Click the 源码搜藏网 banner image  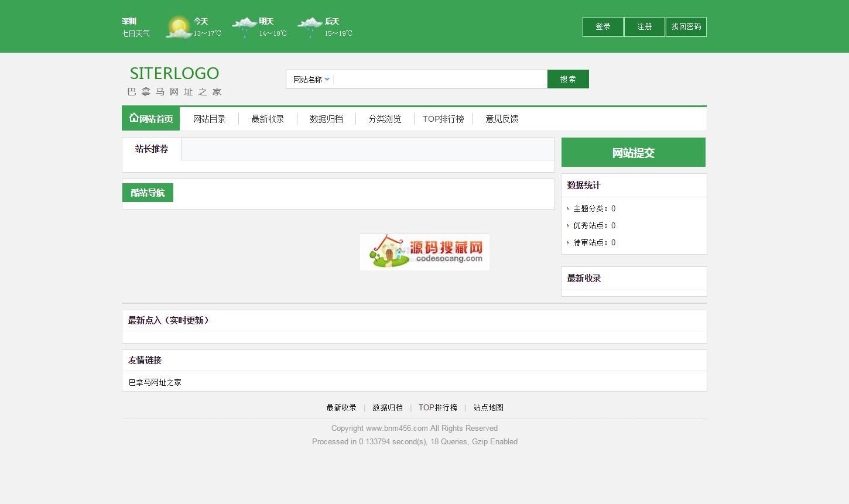pos(424,252)
